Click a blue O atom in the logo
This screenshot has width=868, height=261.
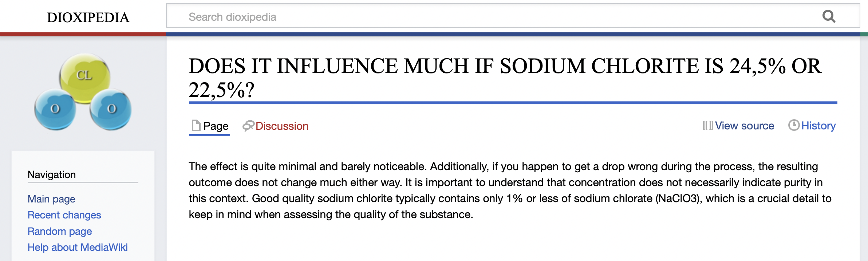point(55,108)
